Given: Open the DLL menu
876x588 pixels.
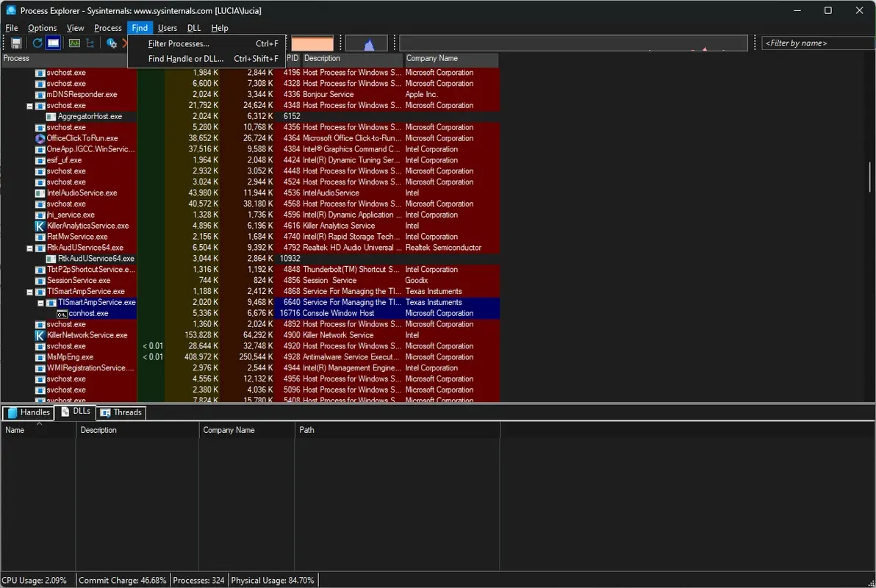Looking at the screenshot, I should (x=194, y=28).
